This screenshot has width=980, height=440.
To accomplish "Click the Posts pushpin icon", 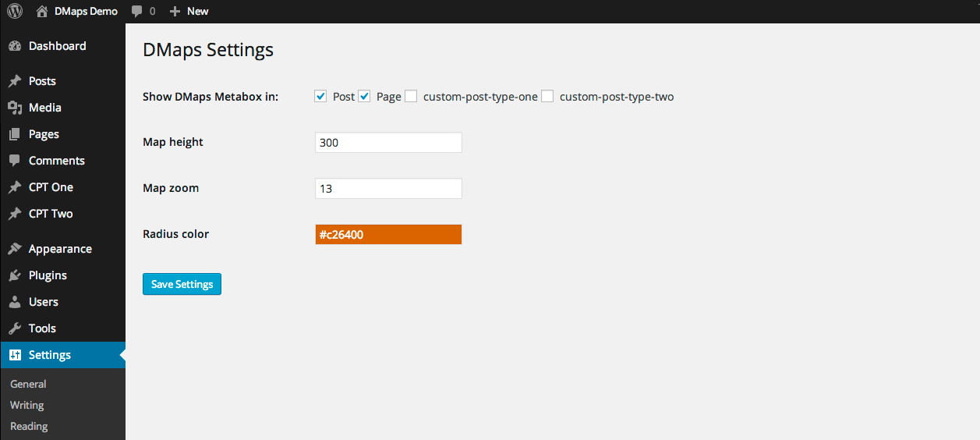I will [14, 81].
